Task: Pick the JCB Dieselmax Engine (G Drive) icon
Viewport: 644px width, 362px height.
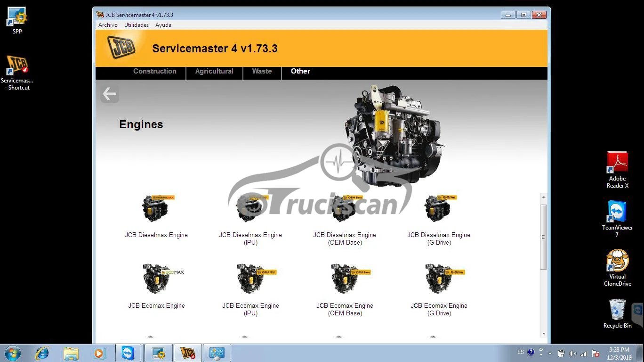Action: (440, 209)
